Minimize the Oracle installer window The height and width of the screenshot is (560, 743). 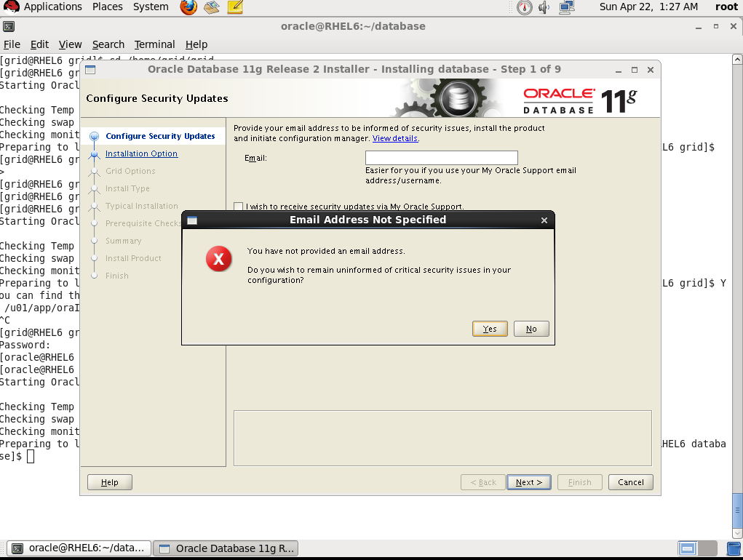619,70
